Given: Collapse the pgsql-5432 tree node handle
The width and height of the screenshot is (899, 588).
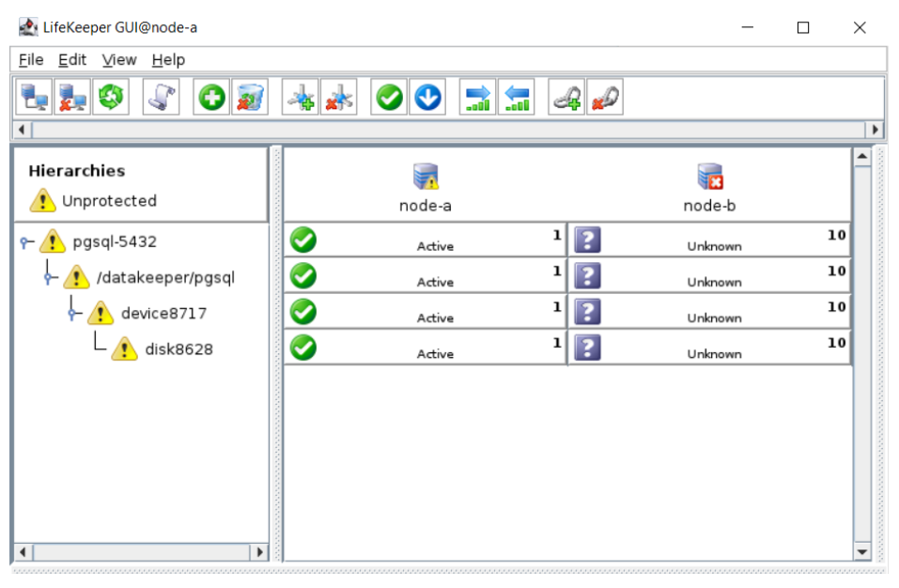Looking at the screenshot, I should (x=24, y=242).
